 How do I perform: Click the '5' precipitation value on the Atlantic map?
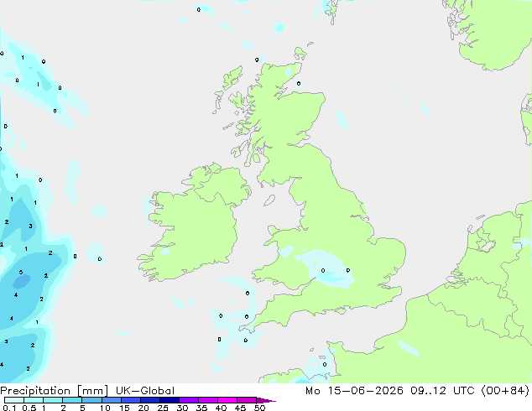pyautogui.click(x=21, y=273)
